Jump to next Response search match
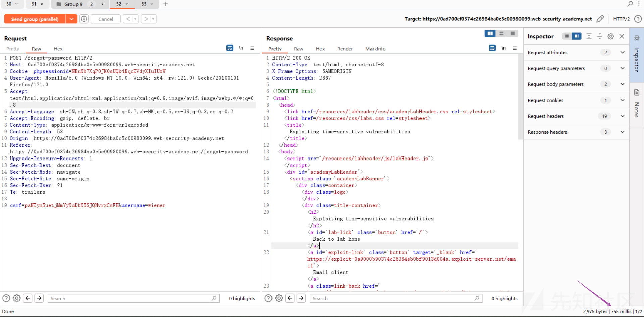Image resolution: width=644 pixels, height=317 pixels. [x=301, y=298]
